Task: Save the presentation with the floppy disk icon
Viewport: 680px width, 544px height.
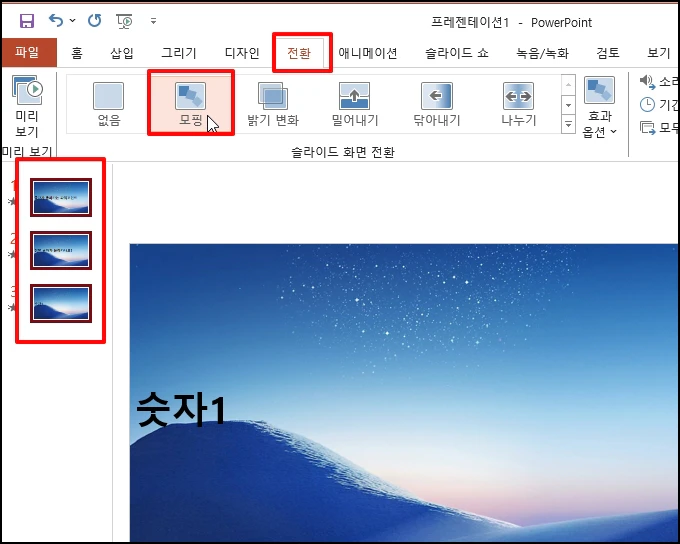Action: 27,20
